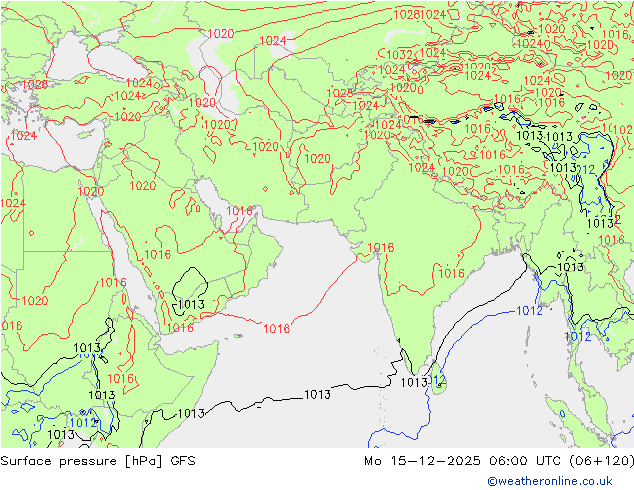The width and height of the screenshot is (634, 490).
Task: Click the red 1024 label over Libya
Action: 13,203
